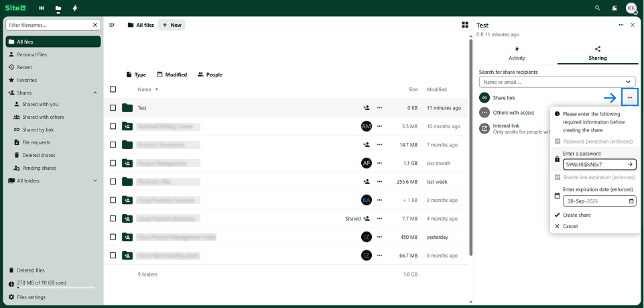This screenshot has height=308, width=644.
Task: Open Files settings
Action: tap(31, 297)
